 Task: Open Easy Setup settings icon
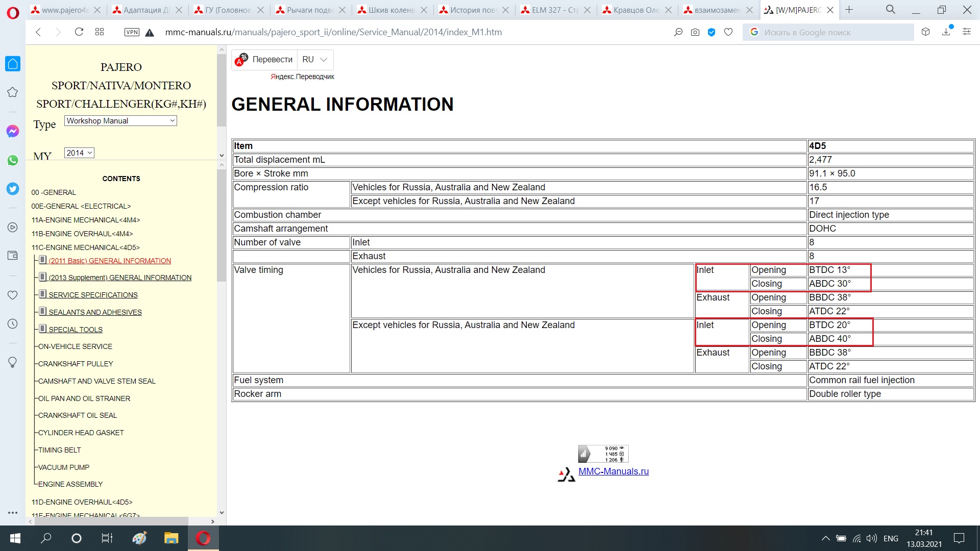(966, 32)
